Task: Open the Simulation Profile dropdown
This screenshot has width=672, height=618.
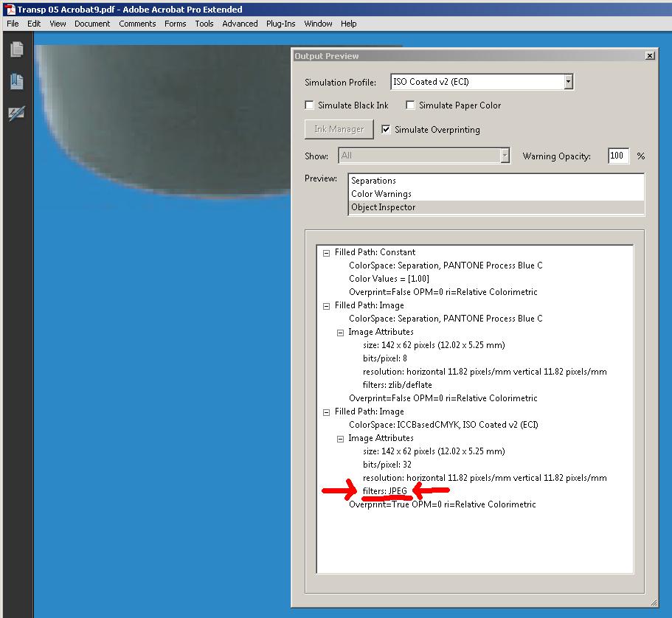Action: pyautogui.click(x=568, y=81)
